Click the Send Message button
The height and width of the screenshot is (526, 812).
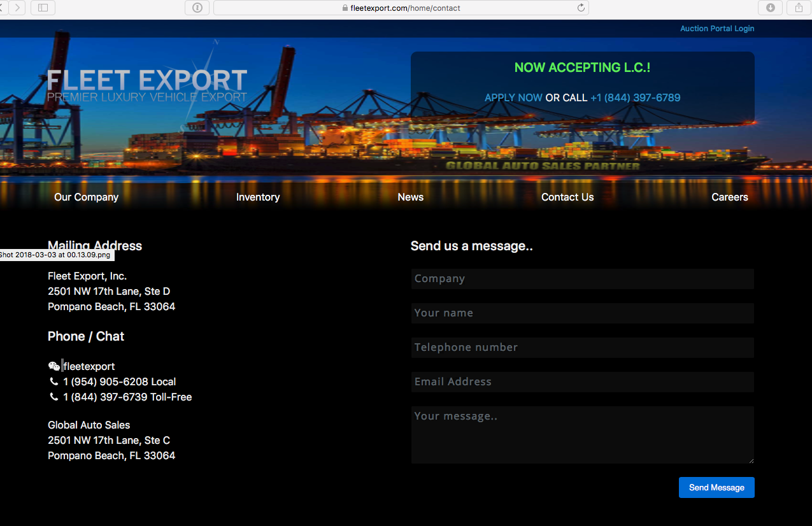tap(716, 488)
